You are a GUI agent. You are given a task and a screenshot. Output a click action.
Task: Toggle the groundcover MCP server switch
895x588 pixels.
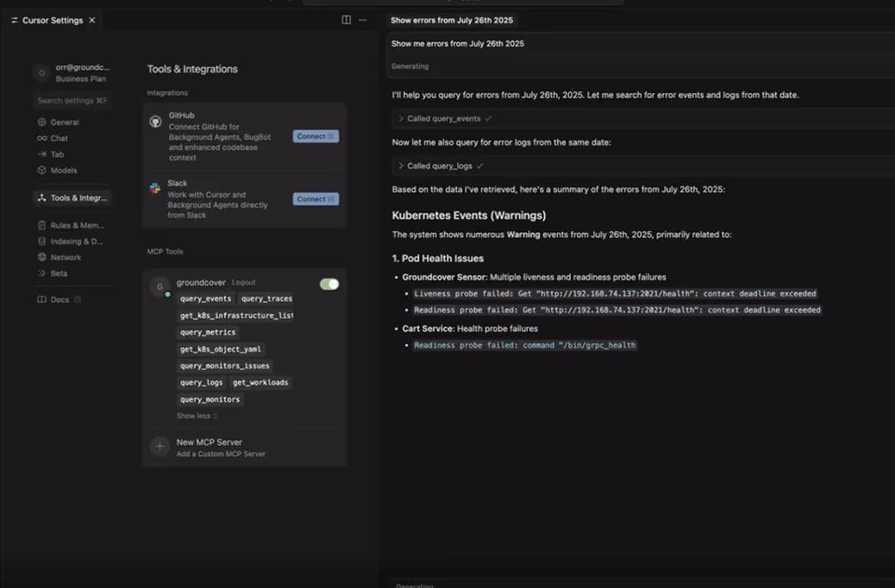click(x=329, y=284)
